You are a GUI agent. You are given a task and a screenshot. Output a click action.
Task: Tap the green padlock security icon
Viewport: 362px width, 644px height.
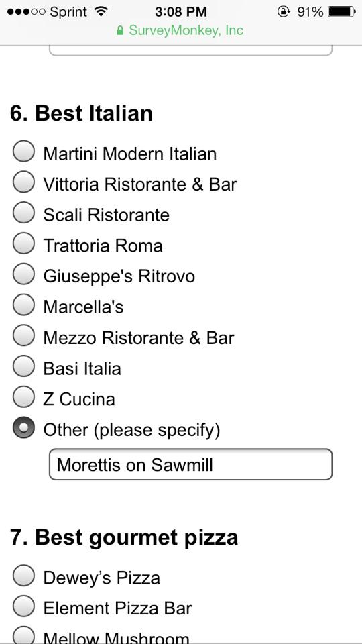point(120,31)
